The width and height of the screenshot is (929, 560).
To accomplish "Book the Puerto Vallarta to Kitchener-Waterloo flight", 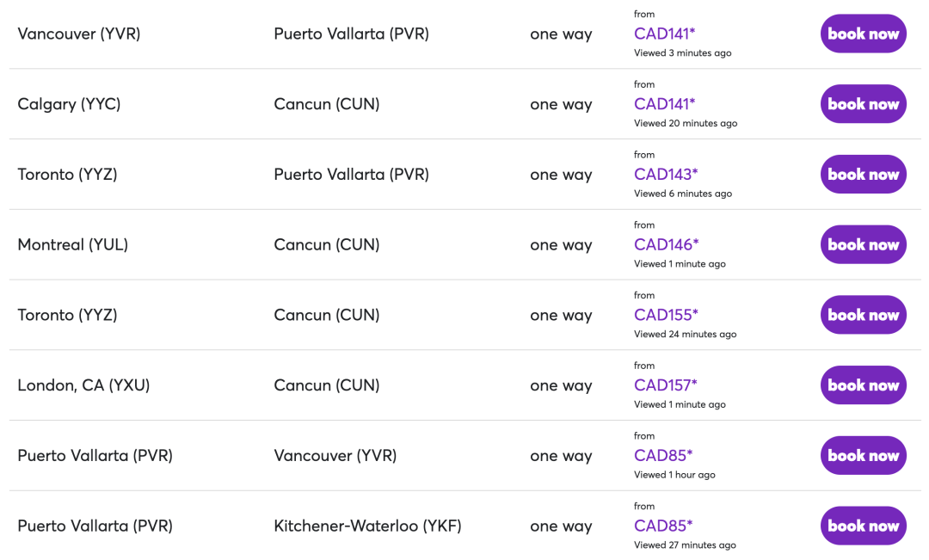I will [864, 526].
